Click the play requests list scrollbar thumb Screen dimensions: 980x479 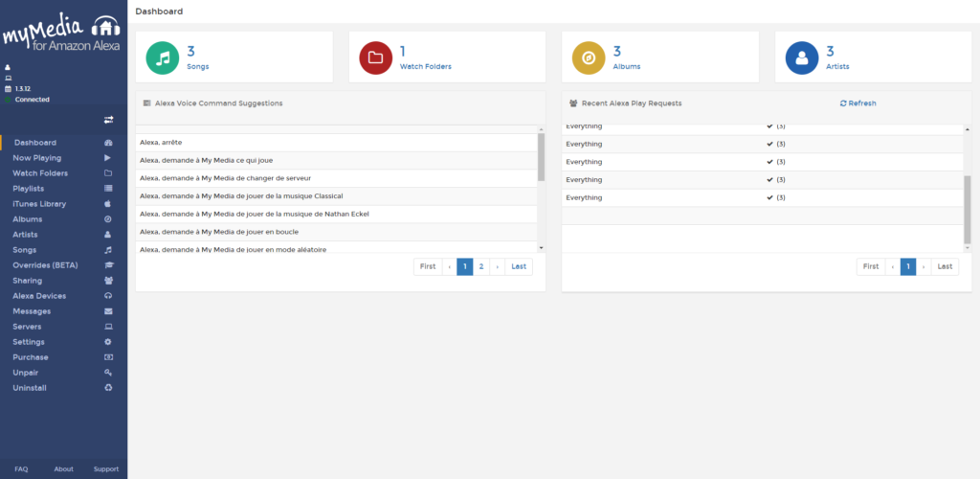pyautogui.click(x=968, y=210)
